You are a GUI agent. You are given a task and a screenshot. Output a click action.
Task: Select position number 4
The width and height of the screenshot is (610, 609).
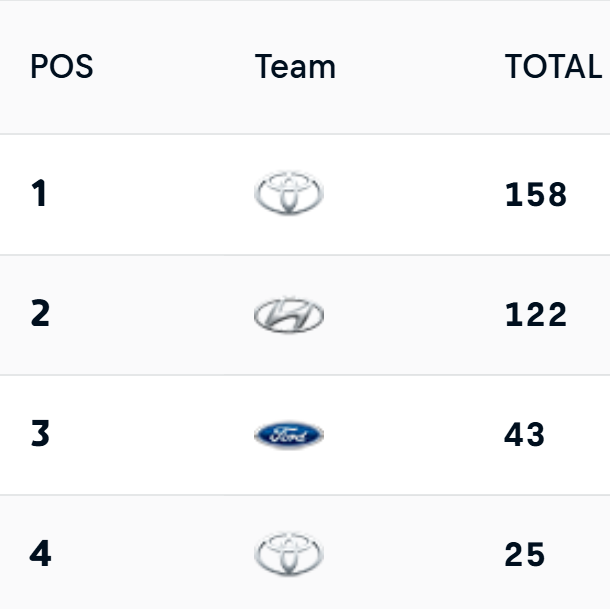coord(40,554)
